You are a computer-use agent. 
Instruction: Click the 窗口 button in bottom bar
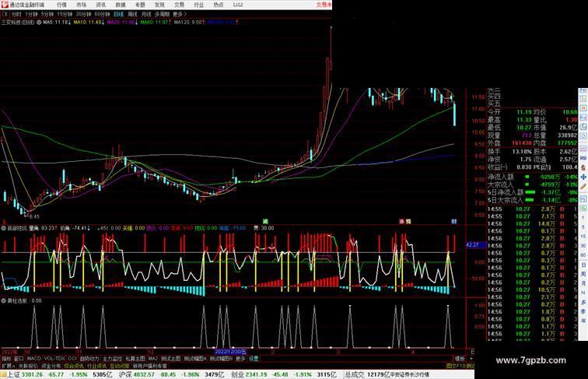19,358
